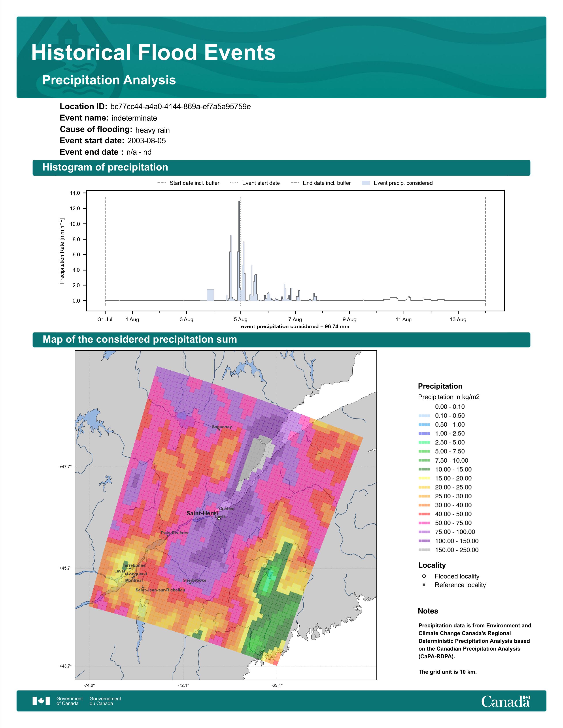Click the "14.0" y-axis tick label
Viewport: 563px width, 728px height.
click(75, 193)
